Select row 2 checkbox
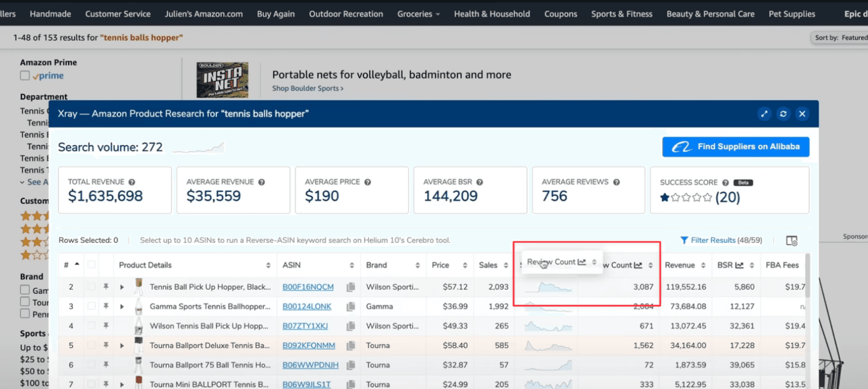 91,287
